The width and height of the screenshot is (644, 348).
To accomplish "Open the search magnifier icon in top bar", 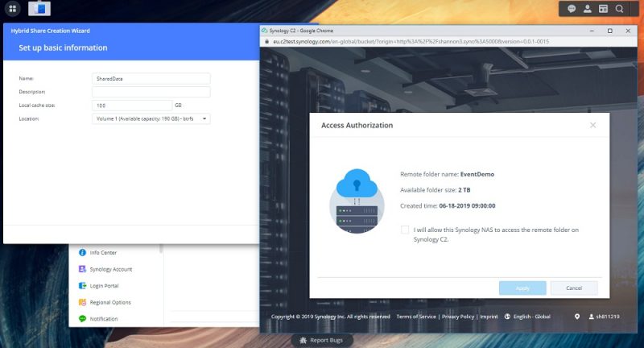I will [619, 9].
